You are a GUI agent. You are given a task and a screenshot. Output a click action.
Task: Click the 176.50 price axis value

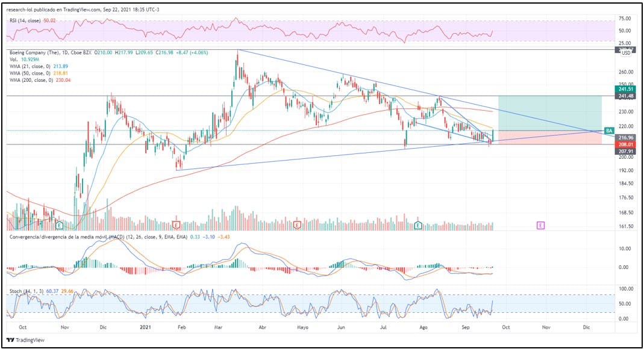click(x=626, y=198)
